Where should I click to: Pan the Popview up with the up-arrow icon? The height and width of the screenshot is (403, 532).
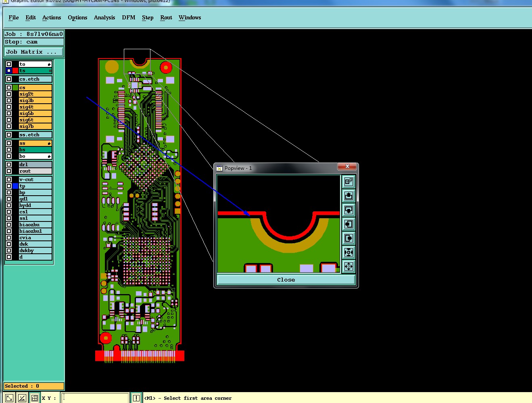pyautogui.click(x=348, y=196)
